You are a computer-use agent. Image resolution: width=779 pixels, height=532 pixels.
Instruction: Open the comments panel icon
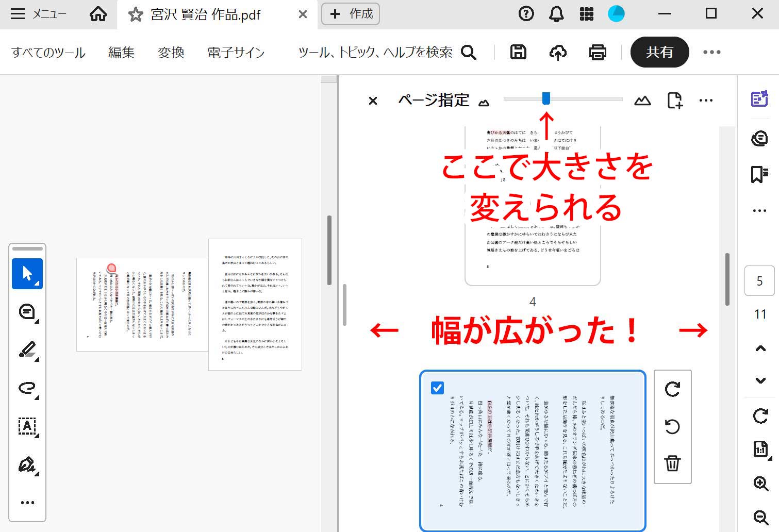759,138
